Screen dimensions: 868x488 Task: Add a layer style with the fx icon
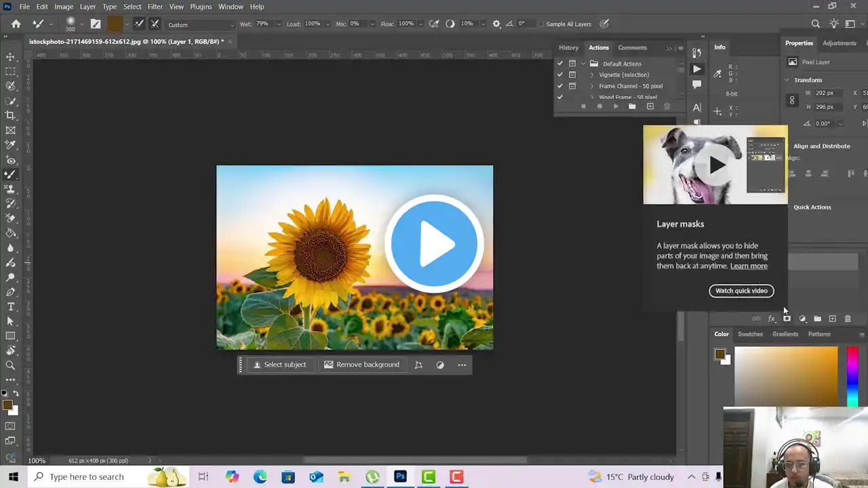coord(772,319)
